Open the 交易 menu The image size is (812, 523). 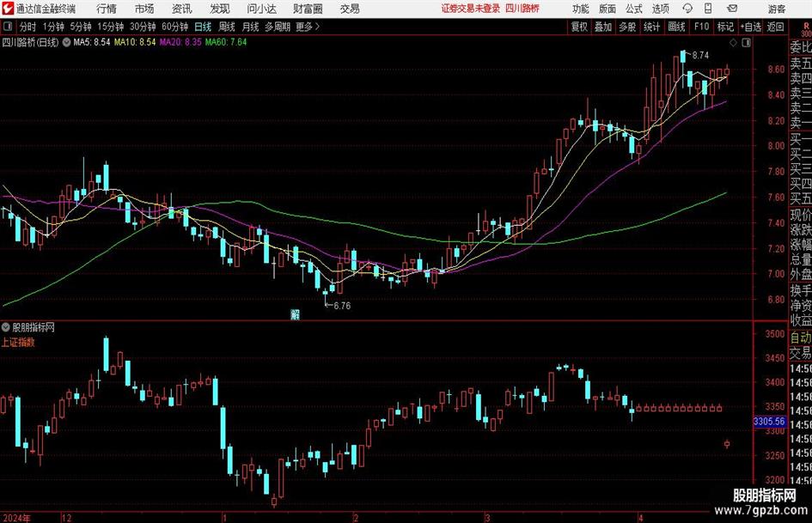tap(350, 9)
